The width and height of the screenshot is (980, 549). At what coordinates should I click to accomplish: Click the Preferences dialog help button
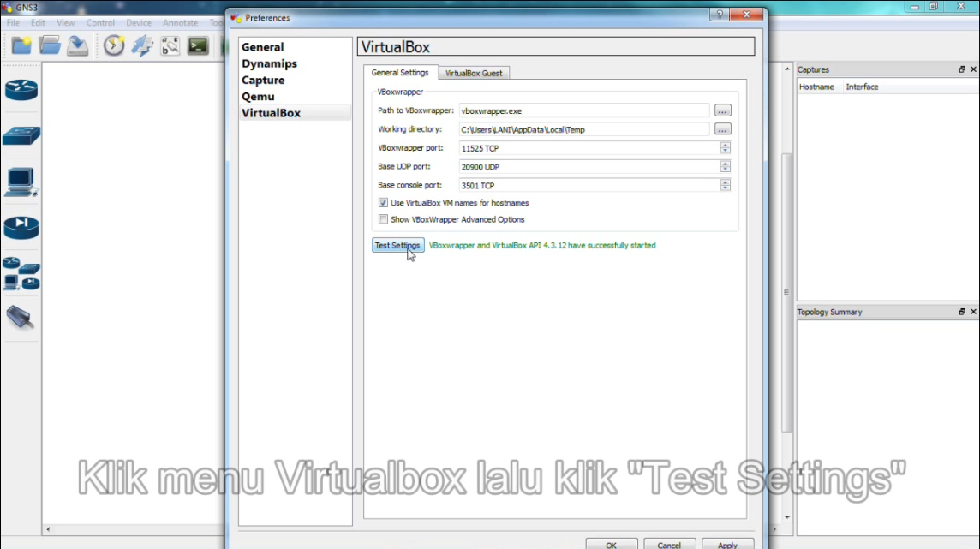(x=720, y=15)
